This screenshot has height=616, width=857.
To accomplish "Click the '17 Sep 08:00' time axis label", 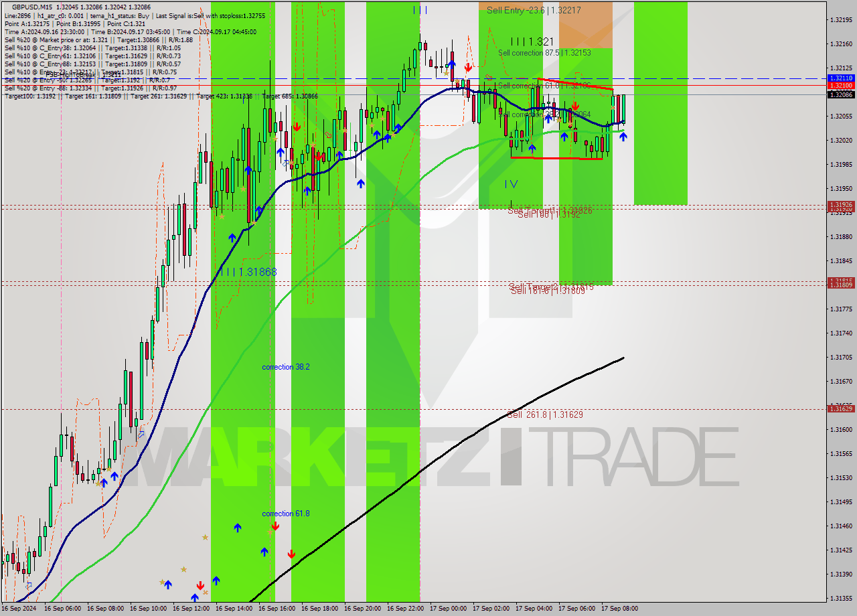I will [619, 609].
